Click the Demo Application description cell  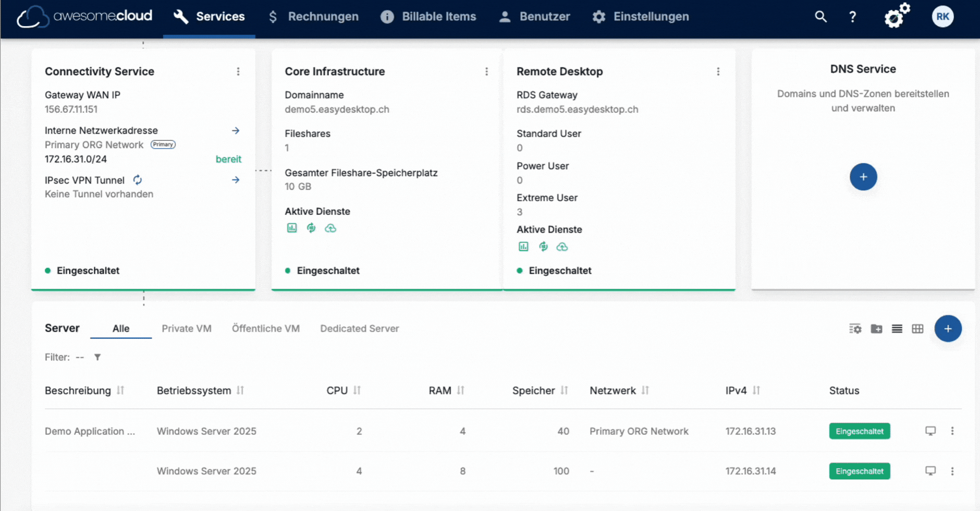click(x=90, y=431)
